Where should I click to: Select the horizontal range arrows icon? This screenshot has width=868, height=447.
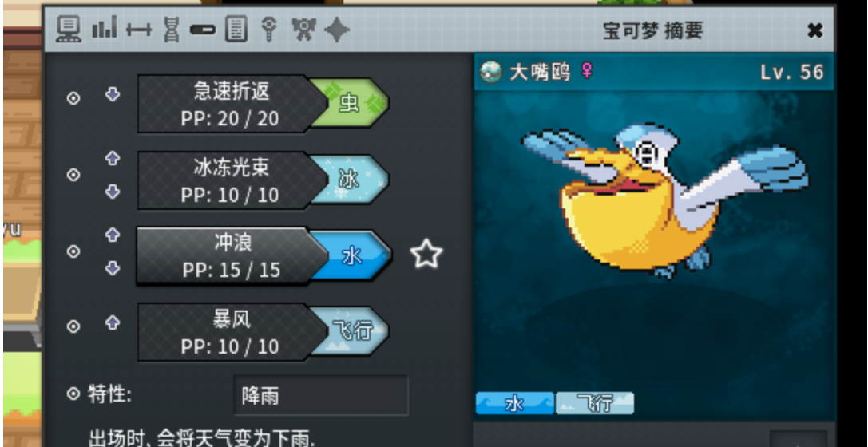138,30
